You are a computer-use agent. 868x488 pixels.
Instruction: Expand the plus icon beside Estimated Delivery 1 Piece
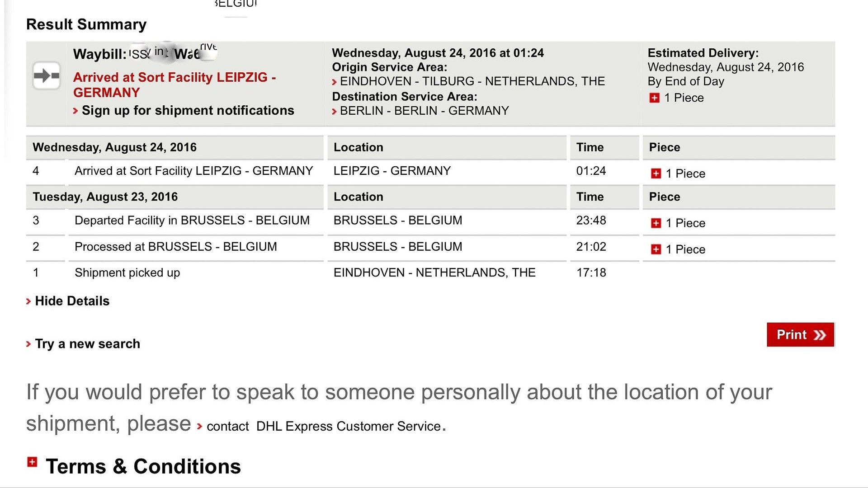point(654,98)
